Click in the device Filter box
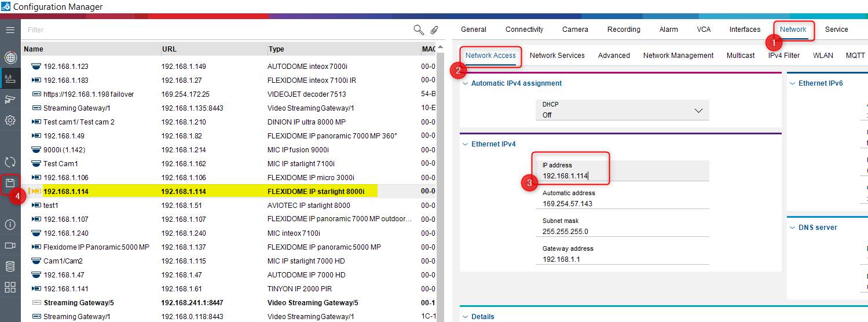This screenshot has width=868, height=322. click(214, 30)
